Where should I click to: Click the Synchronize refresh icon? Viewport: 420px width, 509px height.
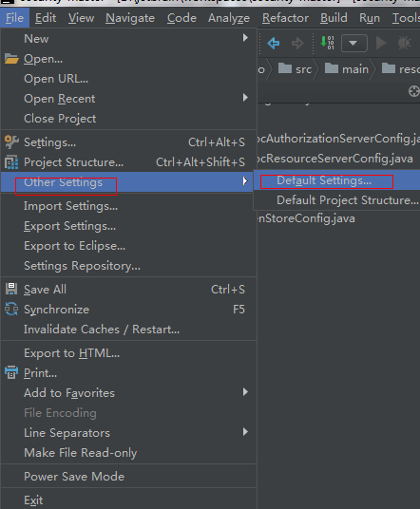click(x=11, y=309)
